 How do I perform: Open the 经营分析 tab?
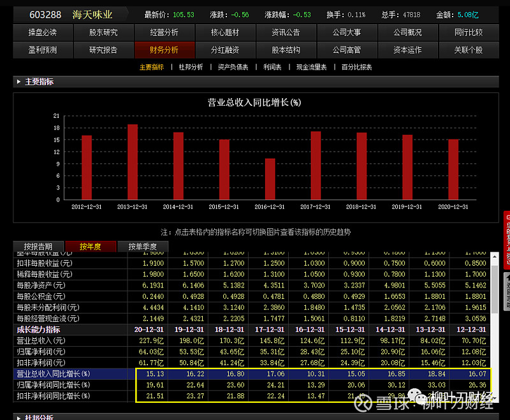[x=164, y=33]
